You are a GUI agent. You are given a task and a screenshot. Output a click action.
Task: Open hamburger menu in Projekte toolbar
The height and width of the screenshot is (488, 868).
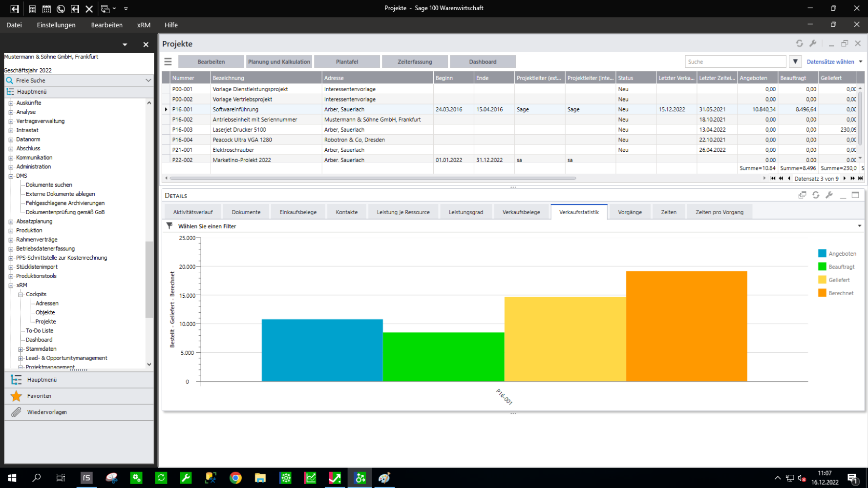click(168, 62)
